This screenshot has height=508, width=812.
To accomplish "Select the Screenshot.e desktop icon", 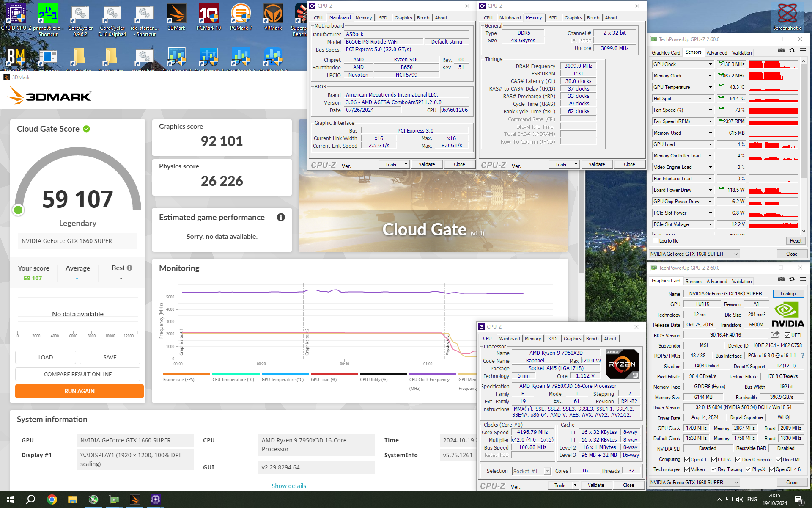I will tap(787, 17).
